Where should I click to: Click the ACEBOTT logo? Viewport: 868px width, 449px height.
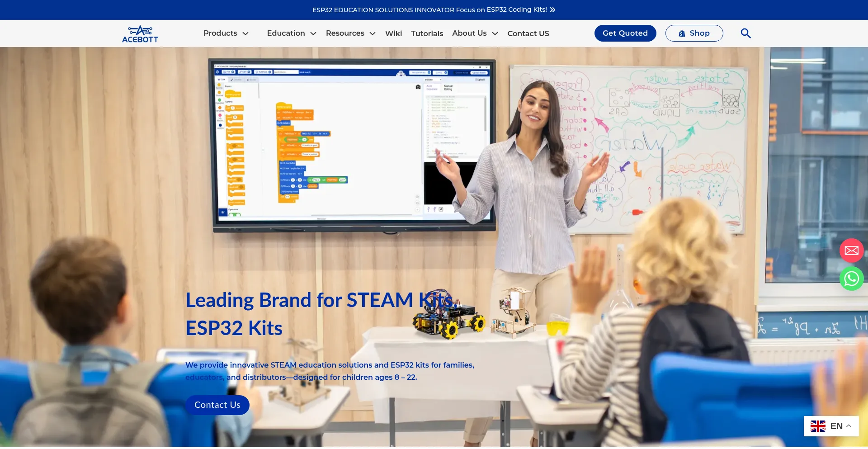pyautogui.click(x=140, y=34)
